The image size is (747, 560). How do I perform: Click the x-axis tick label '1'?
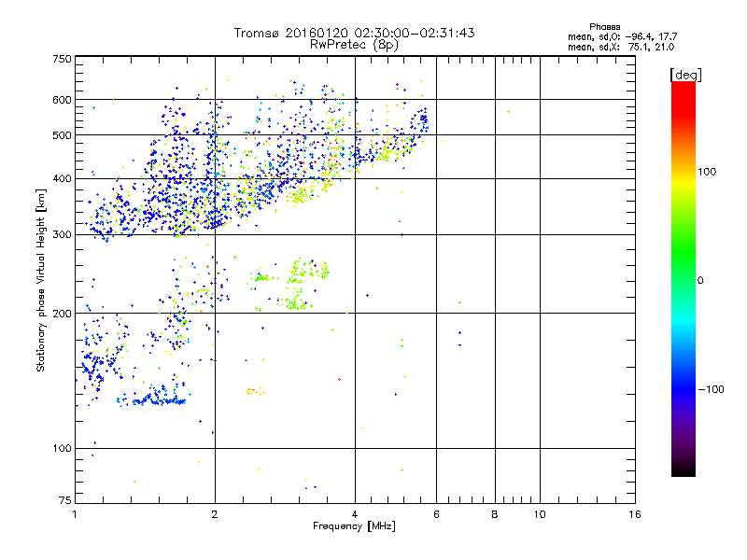tap(75, 514)
